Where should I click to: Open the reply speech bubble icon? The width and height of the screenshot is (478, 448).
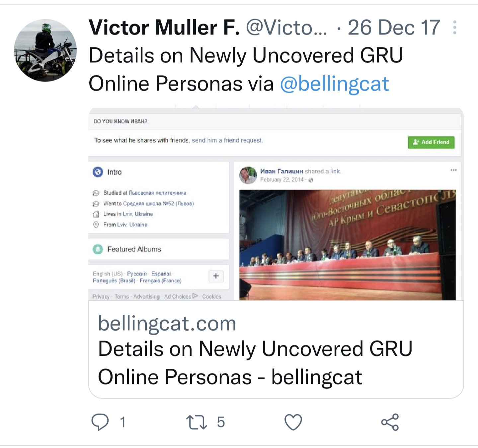click(100, 422)
